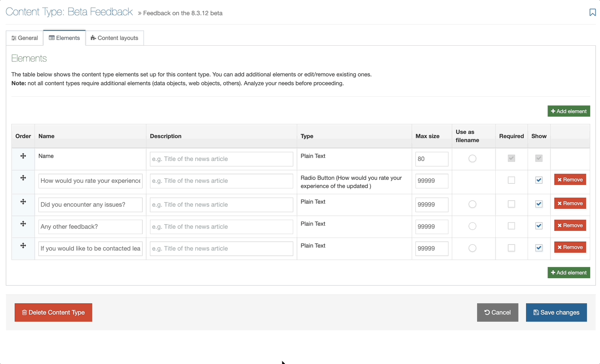Remove the 'Did you encounter any issues?' element
Viewport: 600px width, 364px height.
570,204
